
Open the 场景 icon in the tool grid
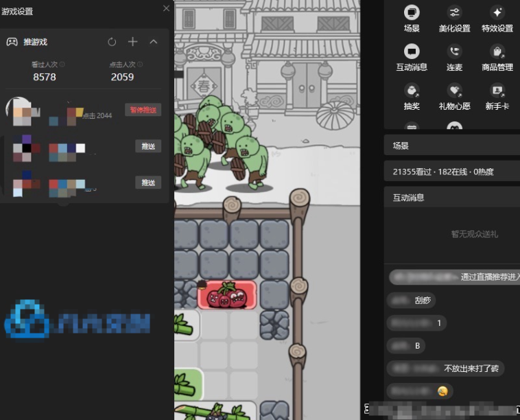[412, 13]
